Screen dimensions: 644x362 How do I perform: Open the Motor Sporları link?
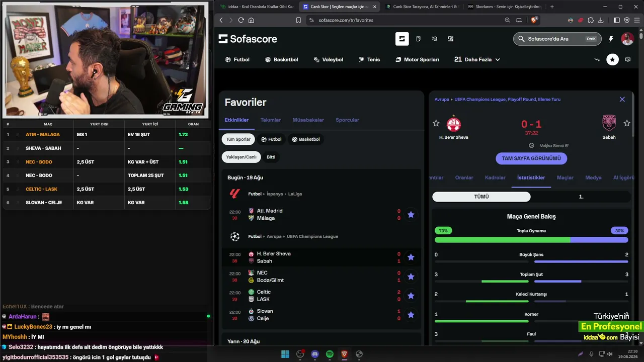pos(417,59)
